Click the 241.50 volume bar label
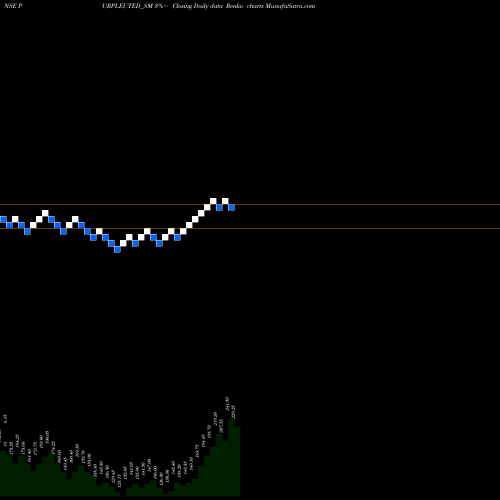This screenshot has width=500, height=500. [227, 403]
